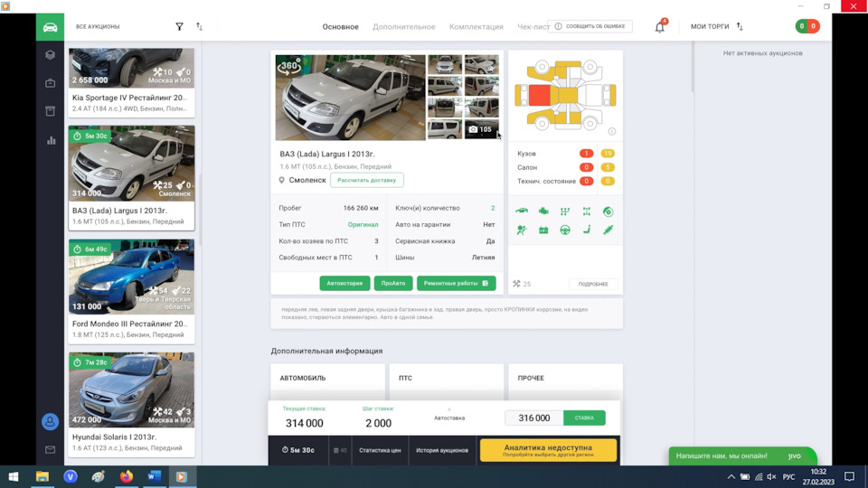Place bid with Ставка button

584,418
